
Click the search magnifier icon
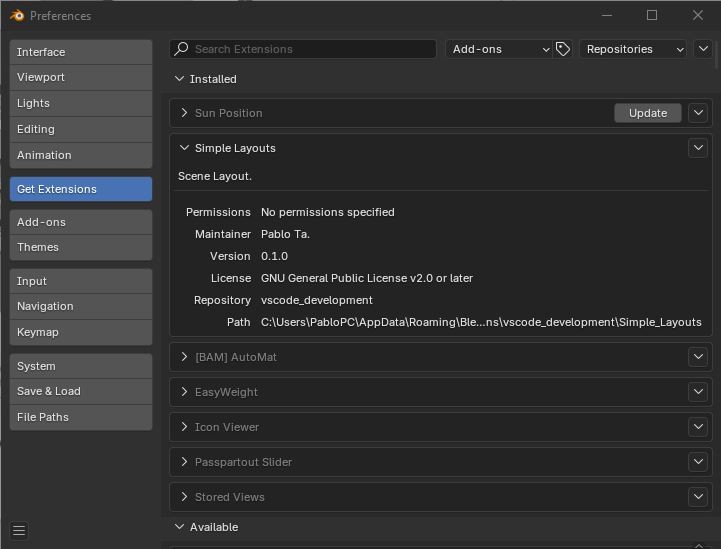click(x=182, y=48)
